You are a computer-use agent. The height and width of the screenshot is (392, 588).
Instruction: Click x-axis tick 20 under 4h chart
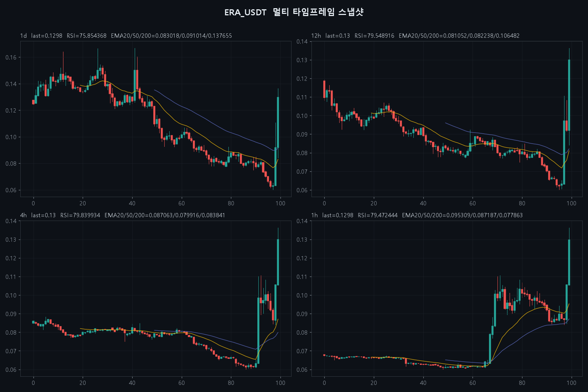point(83,383)
